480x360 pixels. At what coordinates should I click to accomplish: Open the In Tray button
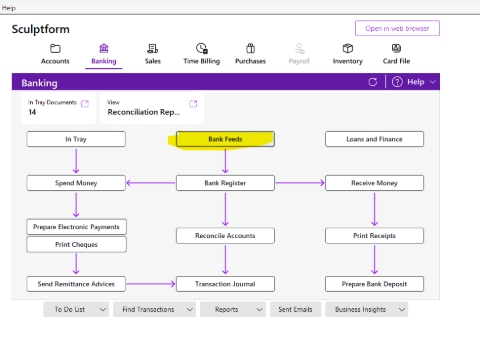click(x=76, y=139)
